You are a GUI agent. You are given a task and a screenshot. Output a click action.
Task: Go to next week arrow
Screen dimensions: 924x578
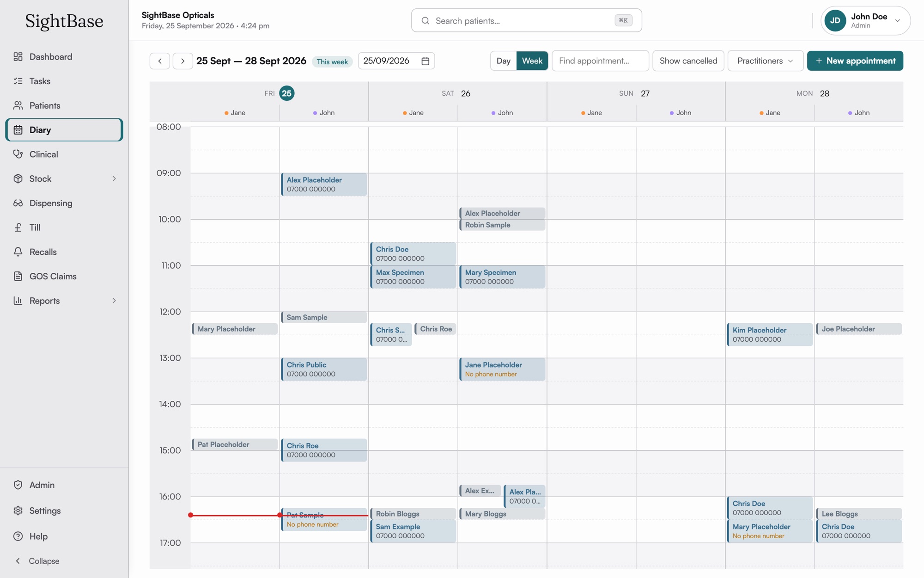pos(182,61)
